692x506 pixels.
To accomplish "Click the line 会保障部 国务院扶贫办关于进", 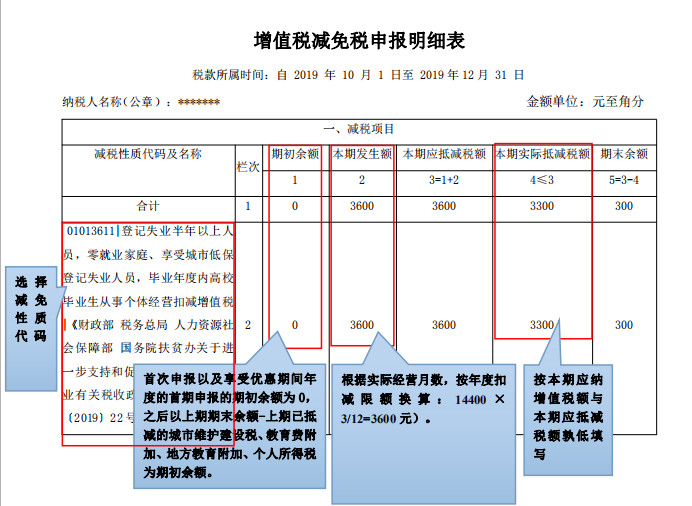I will point(148,349).
